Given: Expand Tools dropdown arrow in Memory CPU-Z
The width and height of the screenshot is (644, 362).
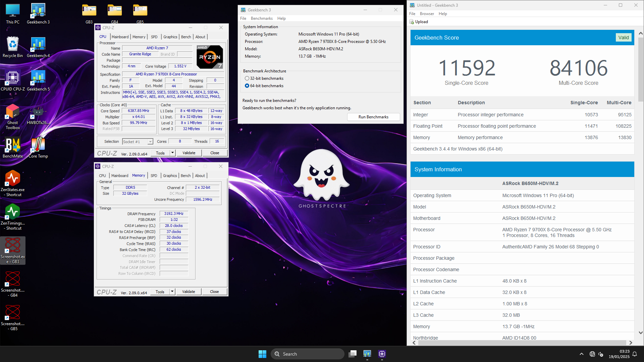Looking at the screenshot, I should (172, 292).
